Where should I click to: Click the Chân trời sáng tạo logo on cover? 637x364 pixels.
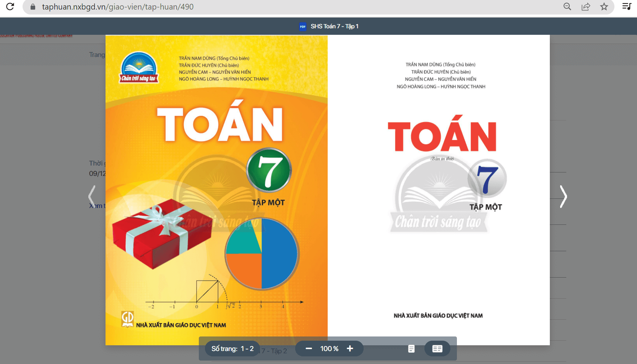139,68
